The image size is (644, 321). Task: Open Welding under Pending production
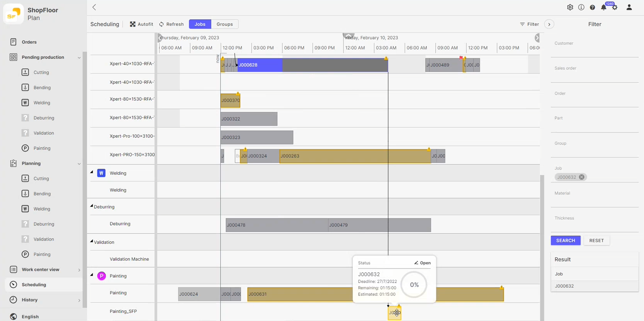[x=42, y=102]
